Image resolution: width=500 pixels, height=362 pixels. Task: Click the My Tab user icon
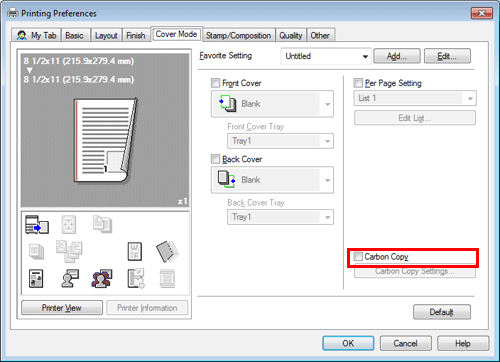pyautogui.click(x=22, y=35)
